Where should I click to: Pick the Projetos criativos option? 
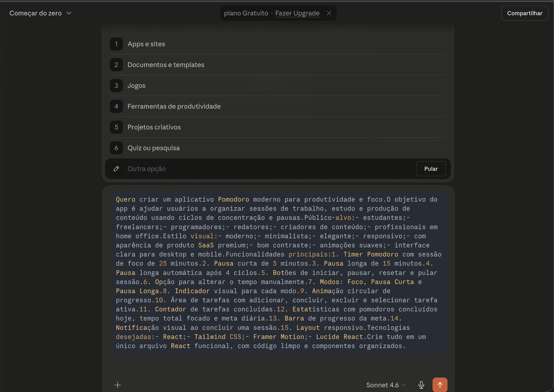278,127
